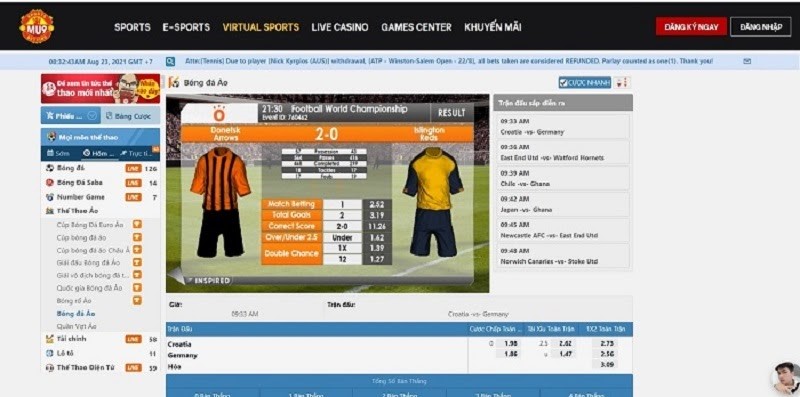Image resolution: width=800 pixels, height=397 pixels.
Task: Click the Đăng Ký Ngay button
Action: [691, 27]
